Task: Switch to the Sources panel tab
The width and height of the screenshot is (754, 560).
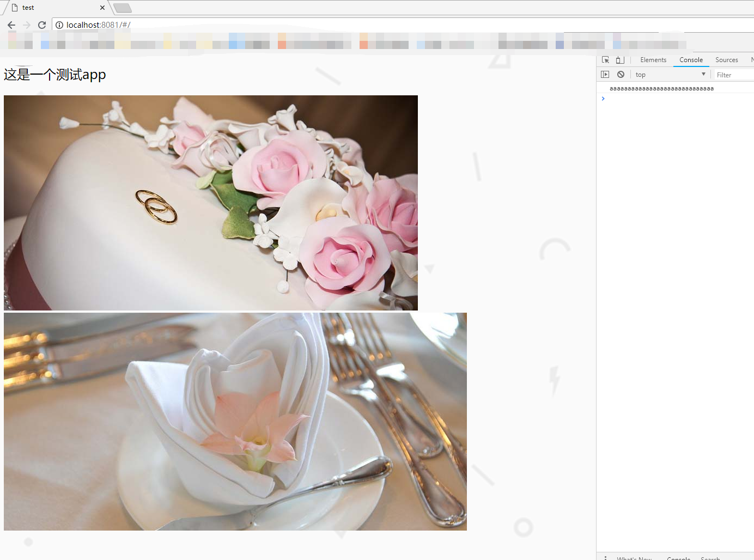Action: (x=726, y=60)
